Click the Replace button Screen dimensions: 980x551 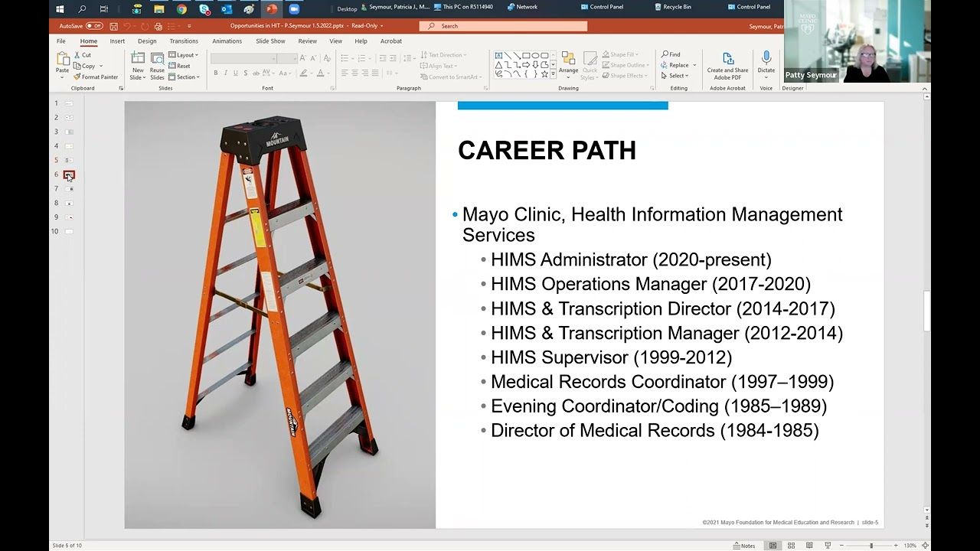(675, 65)
